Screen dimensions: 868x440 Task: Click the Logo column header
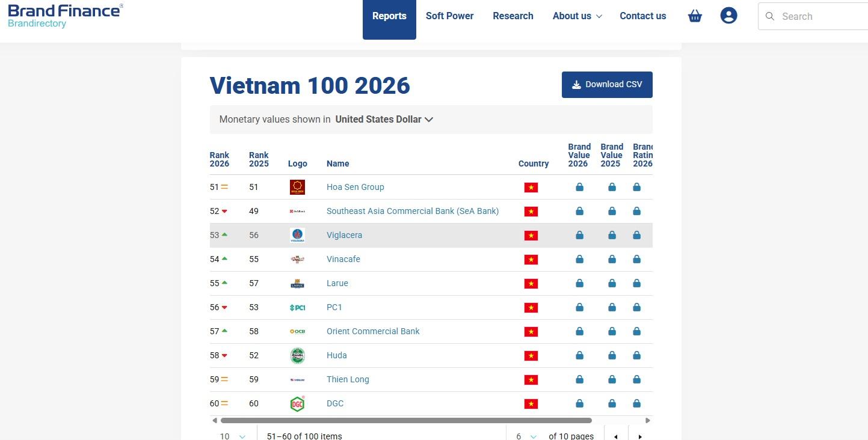(x=298, y=163)
